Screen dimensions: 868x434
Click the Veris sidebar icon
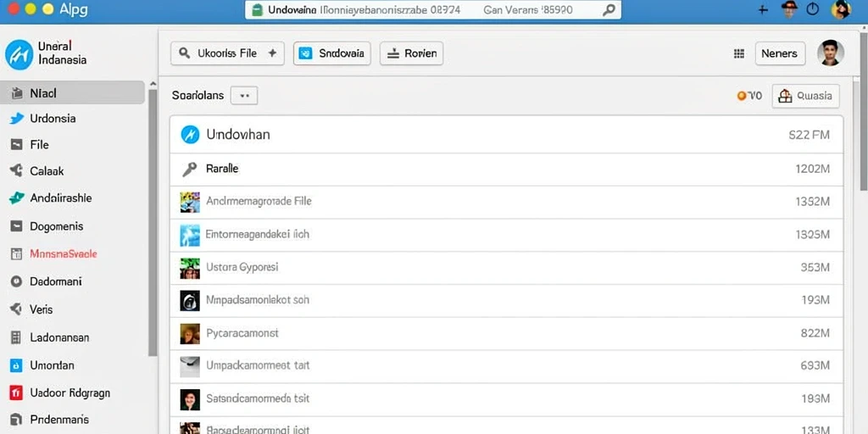(17, 309)
